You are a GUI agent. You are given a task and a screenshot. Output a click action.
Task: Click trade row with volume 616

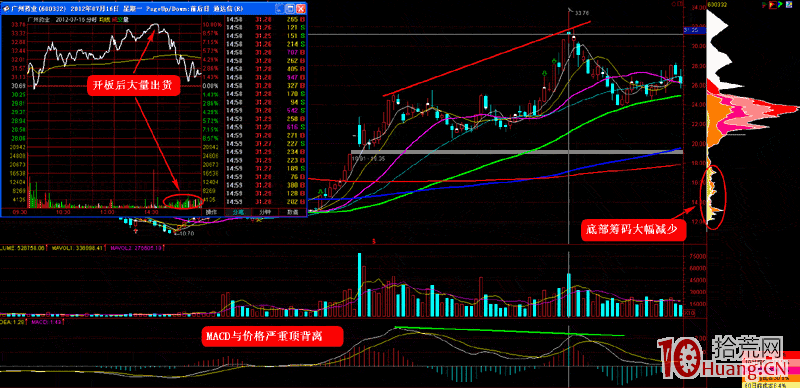tap(266, 126)
